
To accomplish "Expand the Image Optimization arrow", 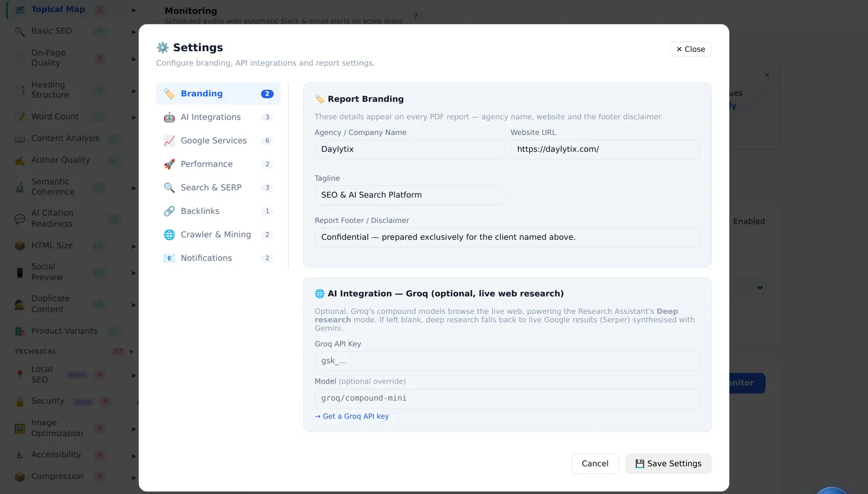I will point(134,429).
